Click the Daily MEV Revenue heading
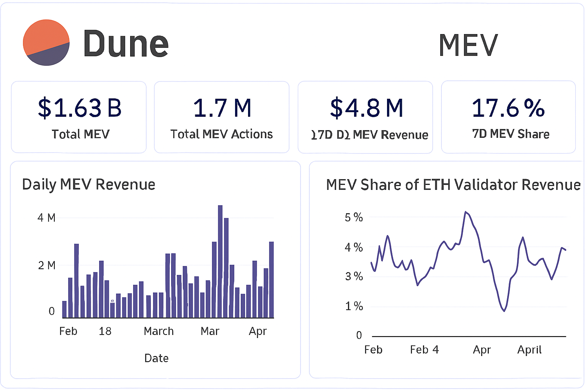This screenshot has width=588, height=392. 88,185
